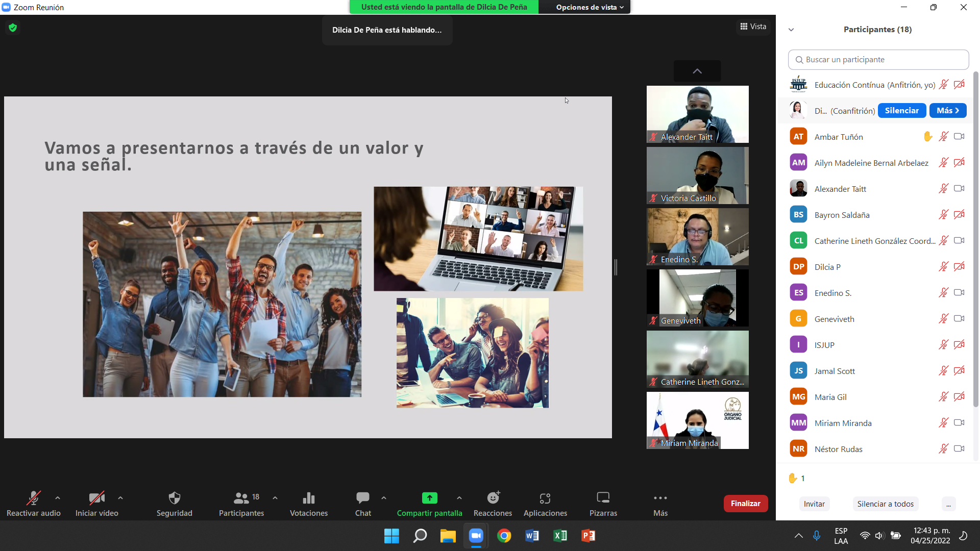Show hidden tray icons chevron

[799, 536]
